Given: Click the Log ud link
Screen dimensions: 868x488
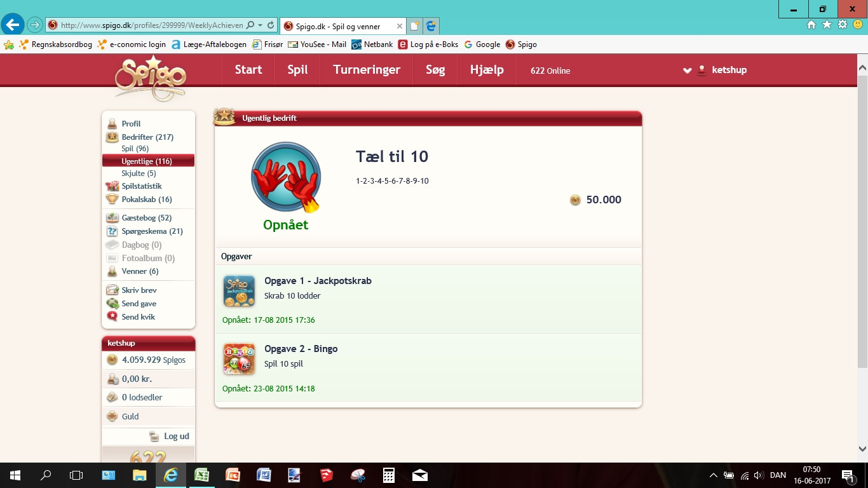Looking at the screenshot, I should 176,437.
